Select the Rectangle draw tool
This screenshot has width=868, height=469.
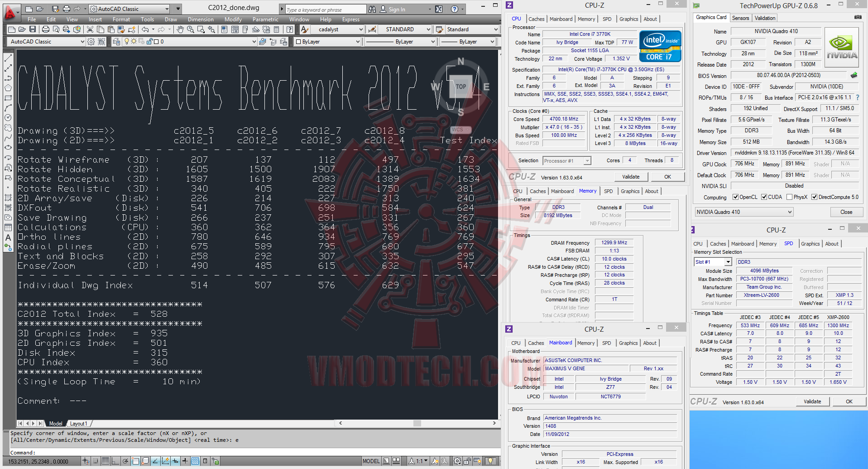pyautogui.click(x=8, y=98)
